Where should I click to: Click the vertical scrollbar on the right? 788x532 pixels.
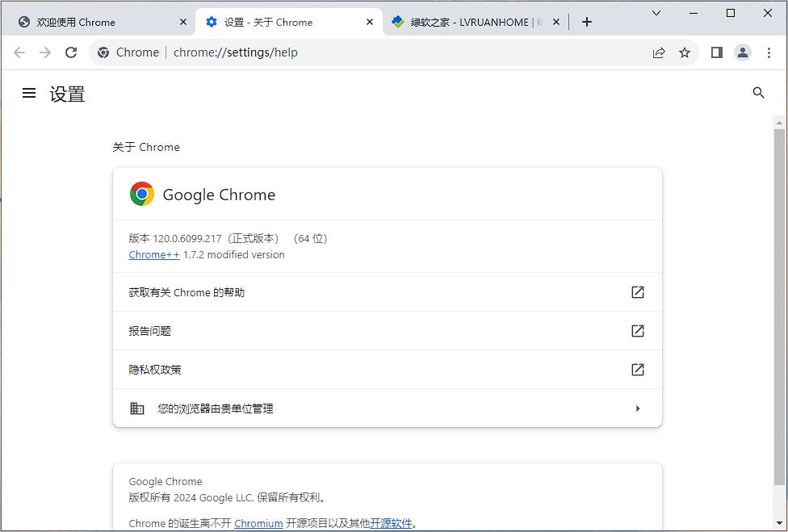[x=779, y=307]
